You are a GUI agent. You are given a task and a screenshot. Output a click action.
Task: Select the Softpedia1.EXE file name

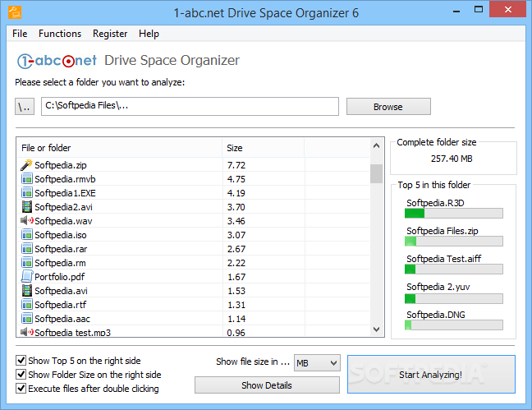65,193
